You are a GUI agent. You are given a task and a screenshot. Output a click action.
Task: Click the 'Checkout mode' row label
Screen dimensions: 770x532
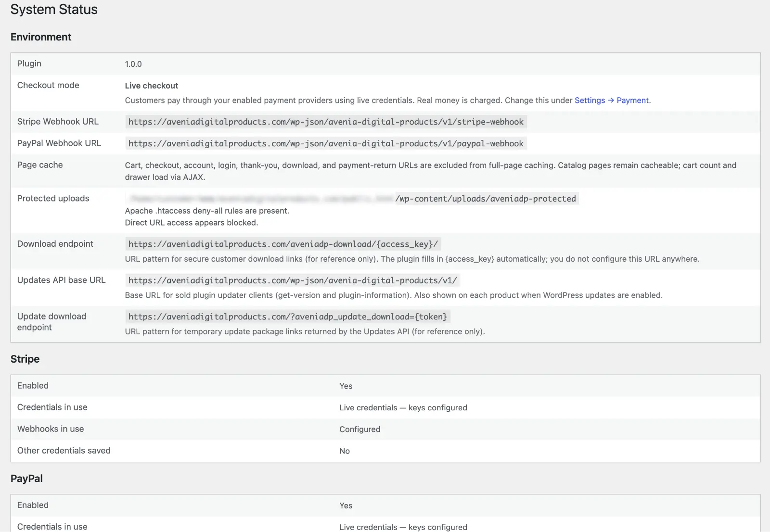click(48, 85)
